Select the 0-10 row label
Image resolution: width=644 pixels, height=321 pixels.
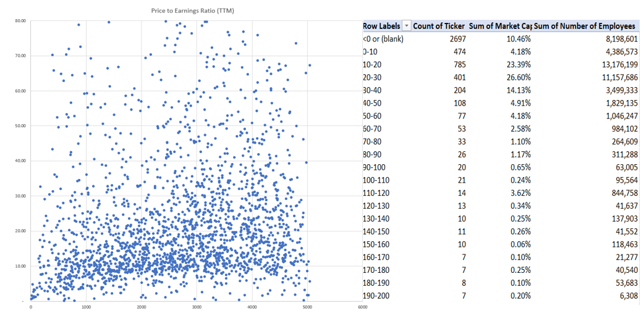point(371,52)
